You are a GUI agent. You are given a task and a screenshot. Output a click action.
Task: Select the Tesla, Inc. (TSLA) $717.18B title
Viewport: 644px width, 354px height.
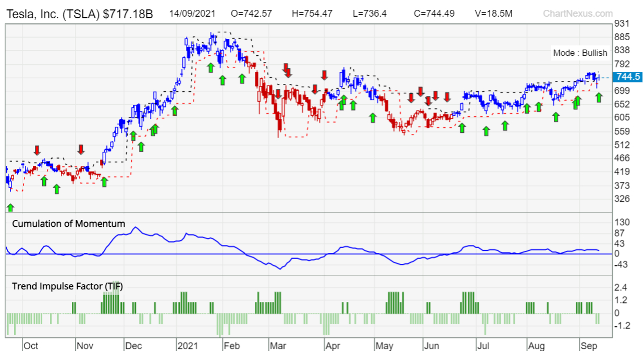pos(79,14)
